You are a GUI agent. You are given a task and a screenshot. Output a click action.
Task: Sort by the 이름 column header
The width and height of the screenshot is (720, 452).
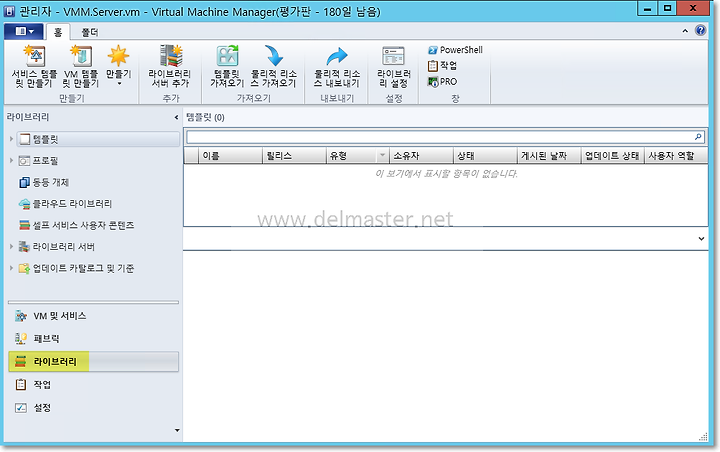[230, 156]
